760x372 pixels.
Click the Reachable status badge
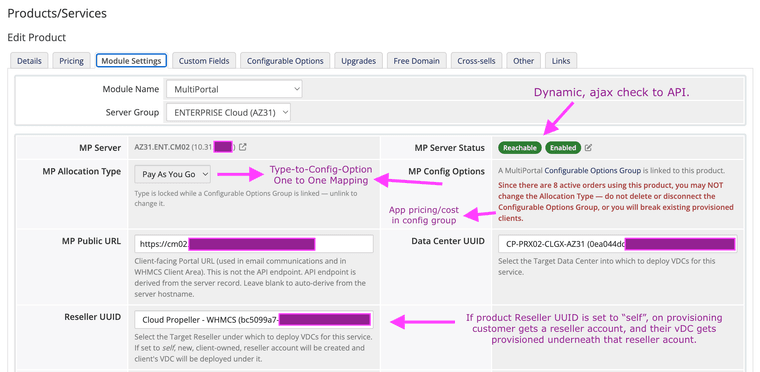click(x=520, y=147)
